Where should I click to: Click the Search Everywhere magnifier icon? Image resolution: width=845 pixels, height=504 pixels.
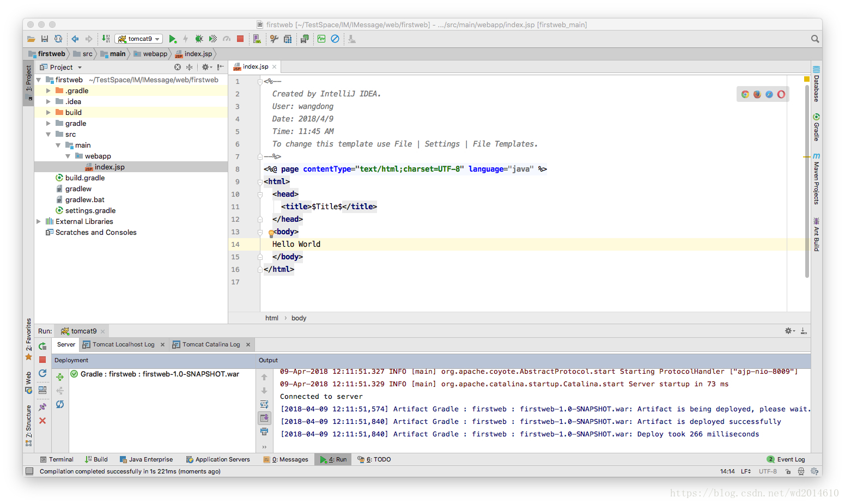tap(815, 39)
